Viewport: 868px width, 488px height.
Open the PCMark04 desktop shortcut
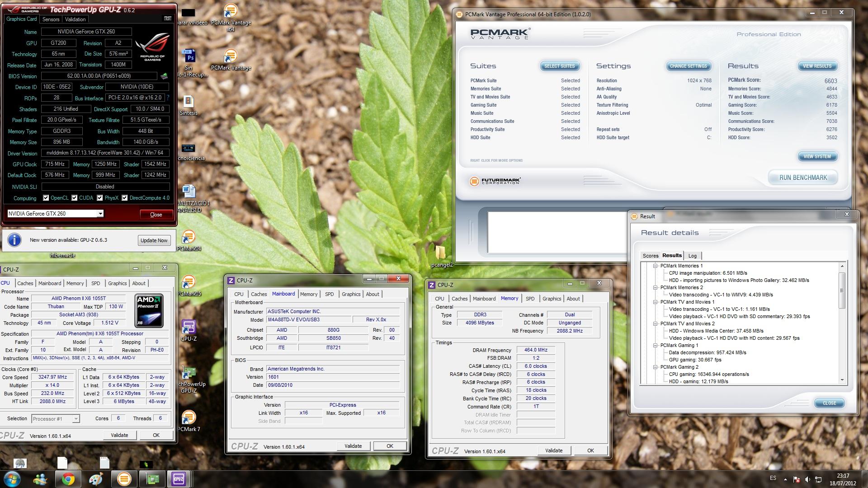pos(189,240)
